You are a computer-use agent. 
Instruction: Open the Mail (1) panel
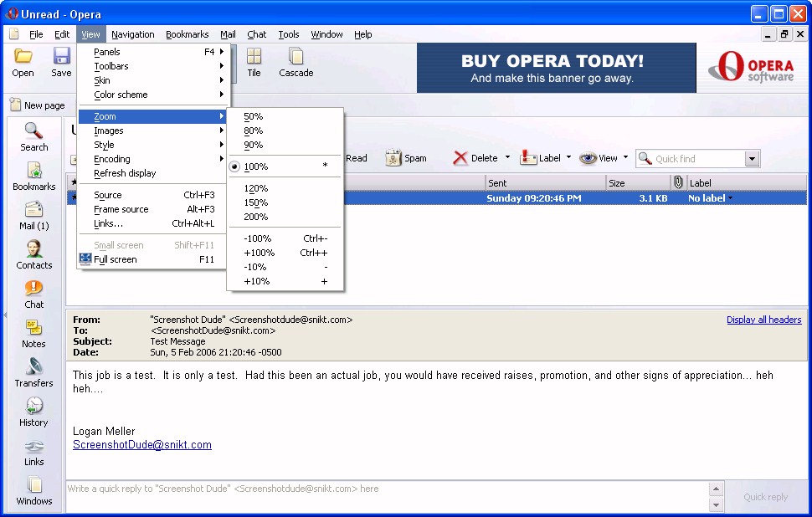[x=33, y=214]
